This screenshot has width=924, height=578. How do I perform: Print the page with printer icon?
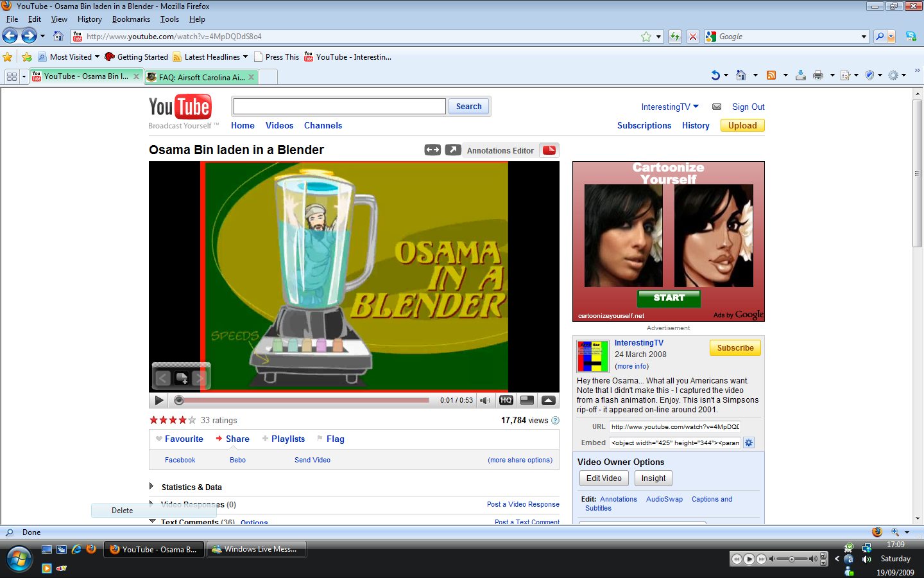(x=818, y=75)
